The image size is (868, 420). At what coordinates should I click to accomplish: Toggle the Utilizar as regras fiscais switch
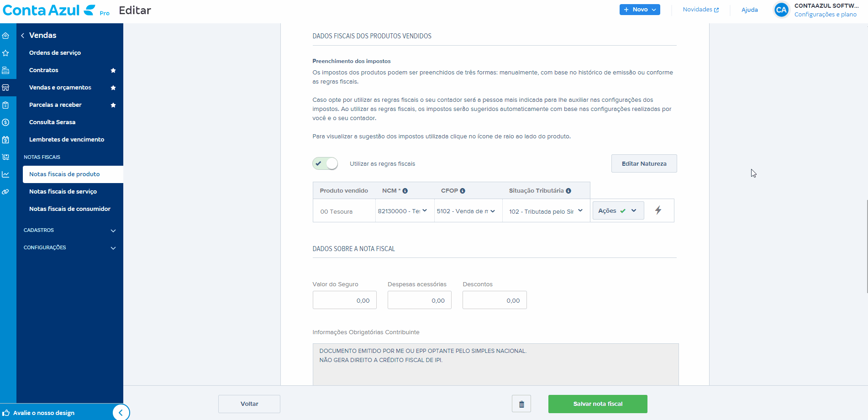click(x=325, y=163)
